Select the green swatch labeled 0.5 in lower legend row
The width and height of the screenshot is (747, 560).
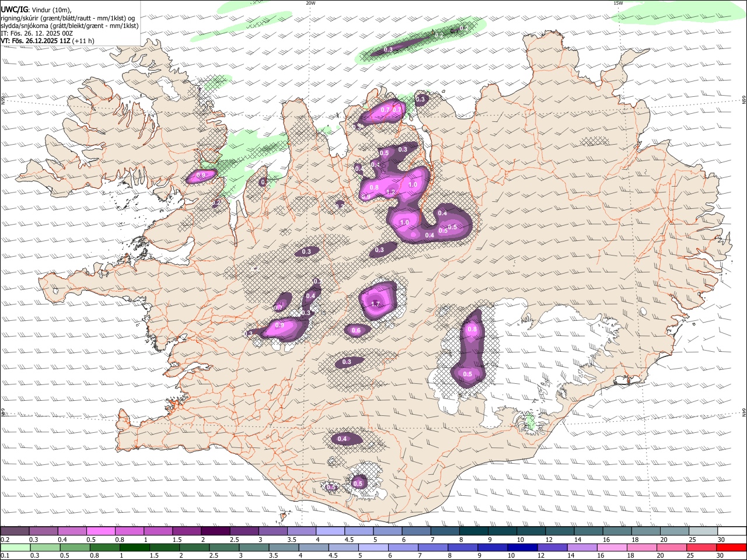point(75,548)
